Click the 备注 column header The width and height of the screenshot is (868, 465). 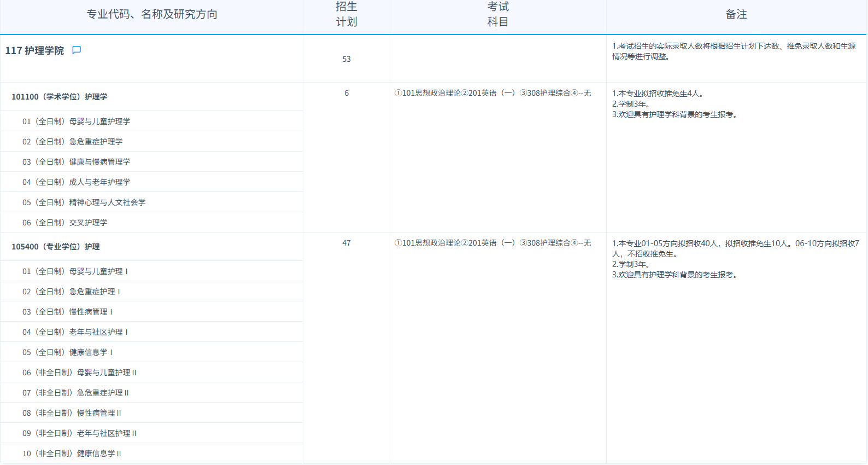click(736, 14)
